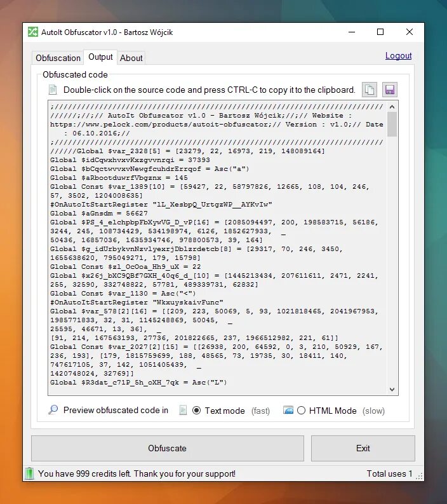Copy obfuscated code to clipboard icon
The height and width of the screenshot is (504, 447).
coord(370,90)
